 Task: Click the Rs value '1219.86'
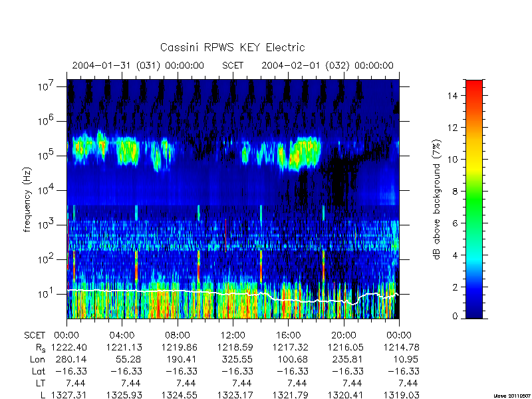pyautogui.click(x=180, y=347)
